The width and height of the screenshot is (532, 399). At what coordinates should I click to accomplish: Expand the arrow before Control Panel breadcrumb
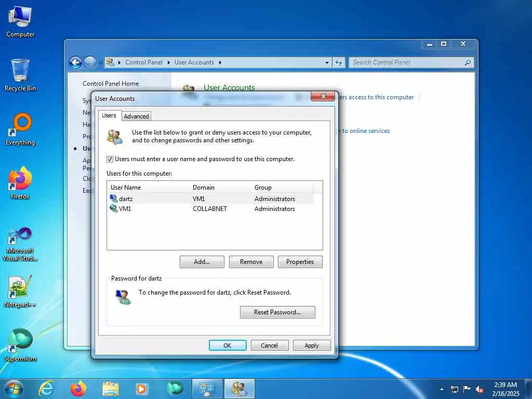tap(119, 62)
